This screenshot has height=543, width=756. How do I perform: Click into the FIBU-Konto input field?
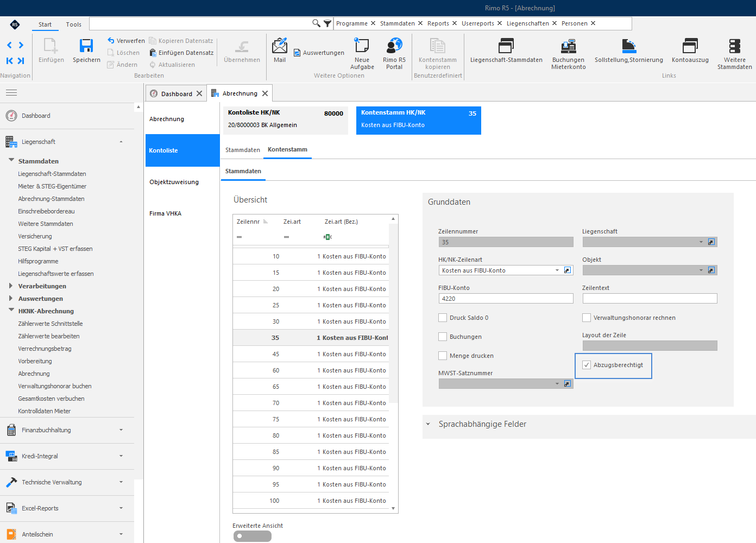pyautogui.click(x=506, y=299)
